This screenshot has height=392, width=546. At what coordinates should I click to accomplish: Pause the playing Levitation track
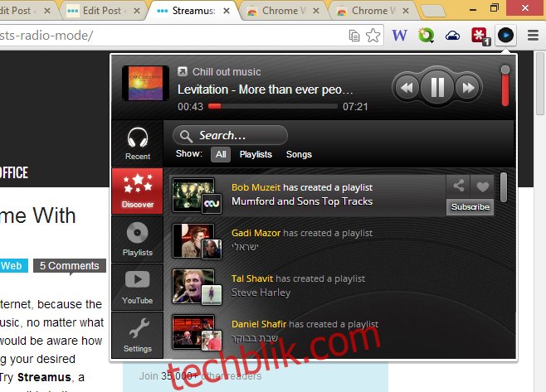pos(437,87)
